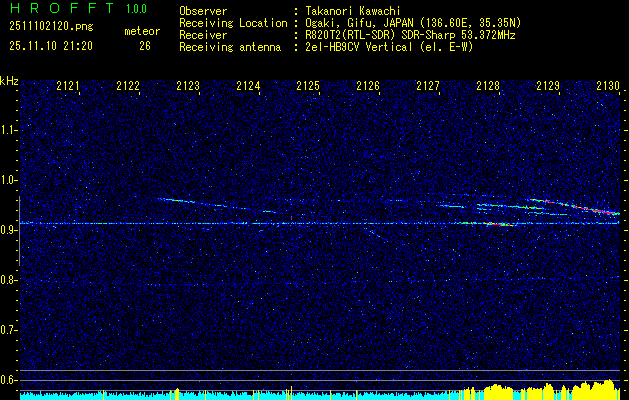Click time marker 2129
Screen dimensions: 629x400
point(548,86)
